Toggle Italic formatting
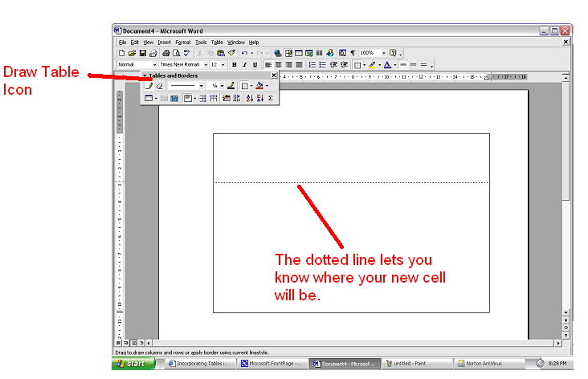 (x=244, y=65)
